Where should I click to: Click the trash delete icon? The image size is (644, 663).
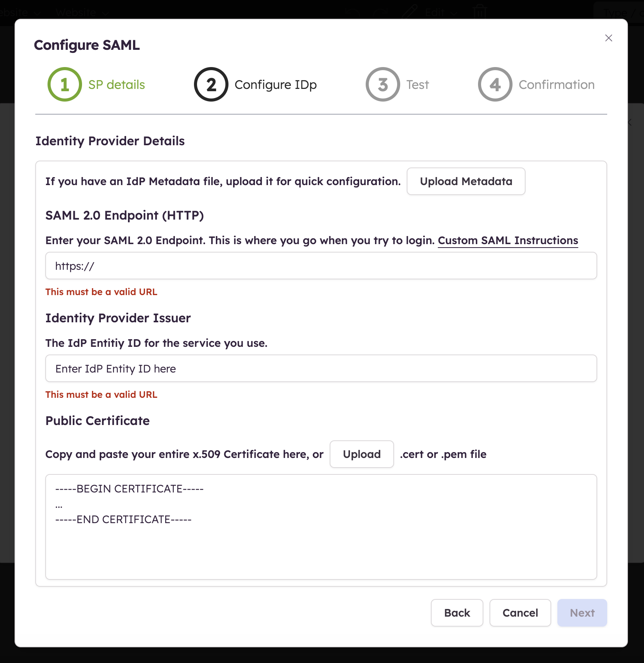coord(480,11)
